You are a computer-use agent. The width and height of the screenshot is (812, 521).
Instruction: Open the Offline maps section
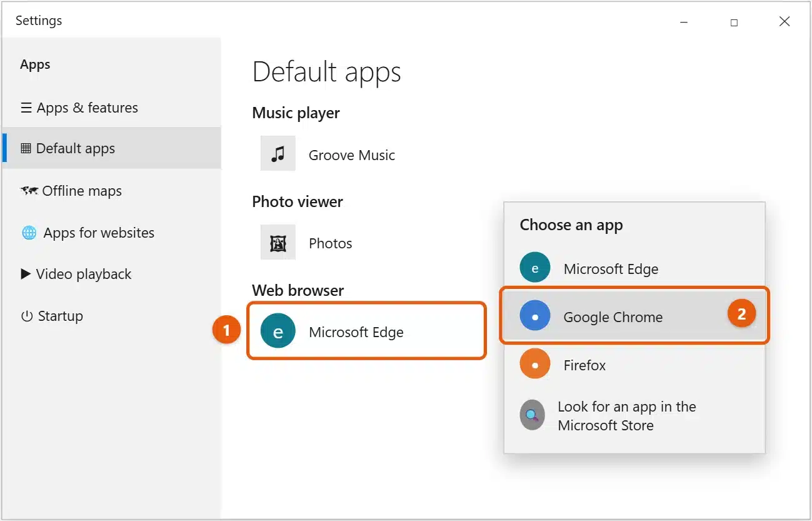coord(111,191)
